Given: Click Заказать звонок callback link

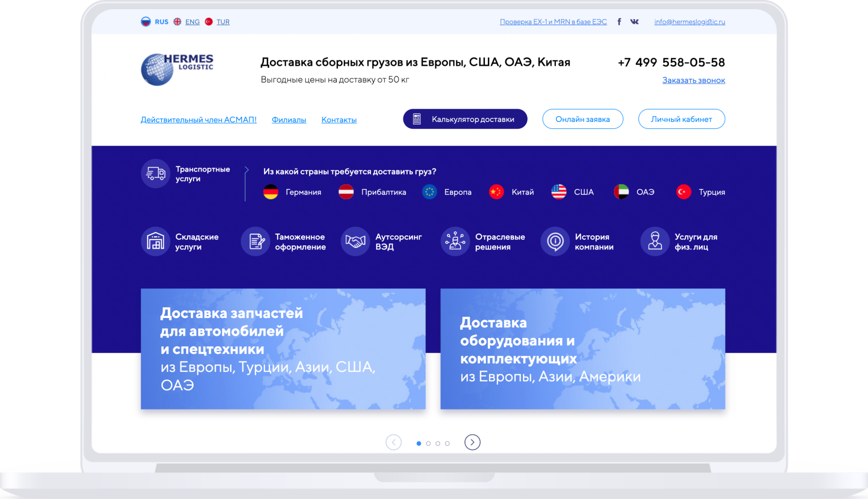Looking at the screenshot, I should [x=694, y=80].
